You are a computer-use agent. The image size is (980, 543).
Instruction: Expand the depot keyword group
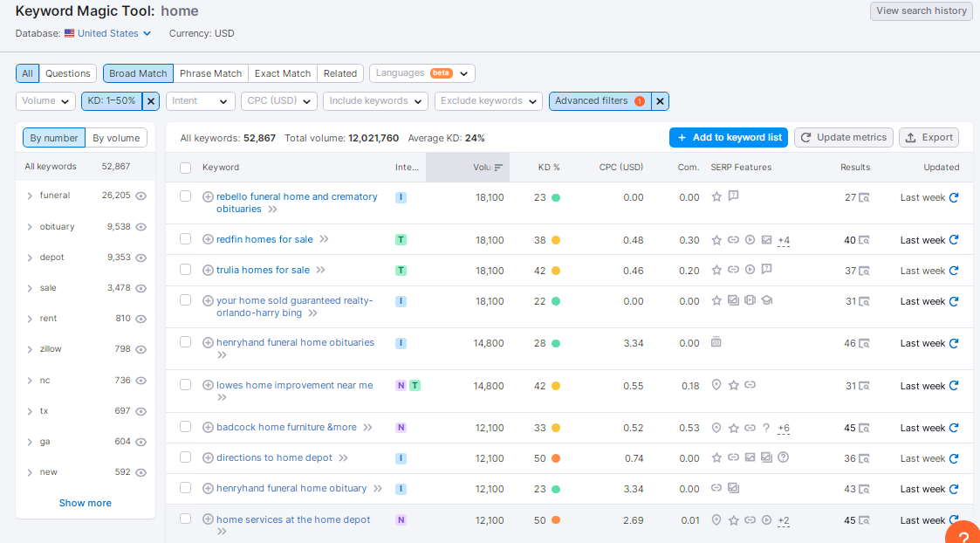[x=30, y=258]
